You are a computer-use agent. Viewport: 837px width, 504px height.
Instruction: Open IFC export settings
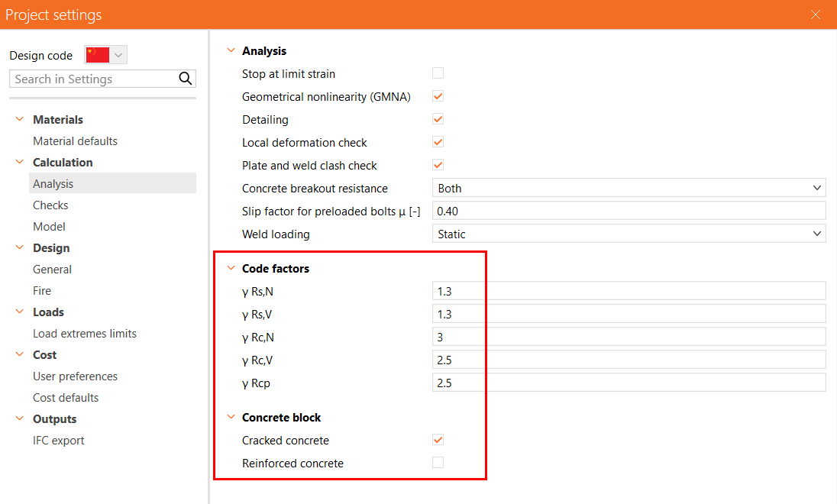pos(58,441)
